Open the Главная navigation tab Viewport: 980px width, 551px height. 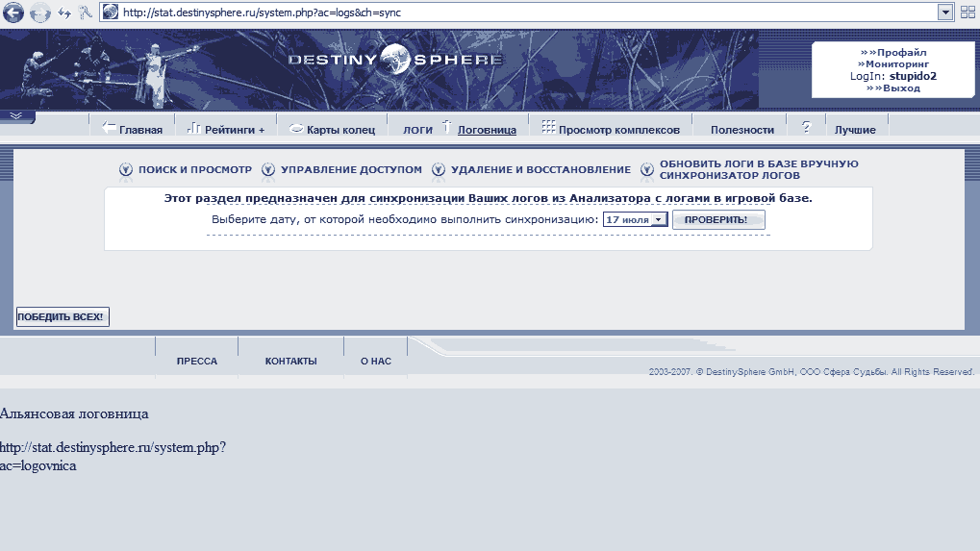pyautogui.click(x=132, y=130)
